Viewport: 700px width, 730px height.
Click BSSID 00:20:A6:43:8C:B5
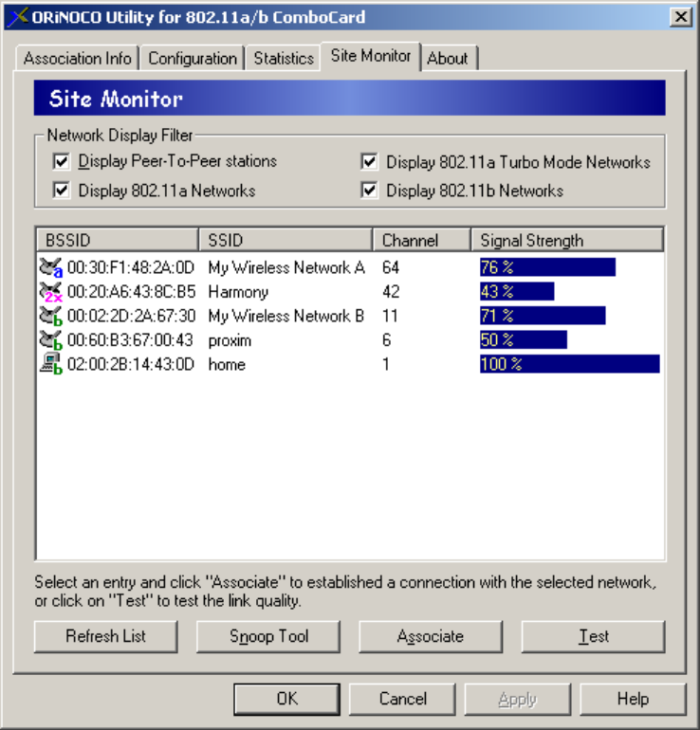pyautogui.click(x=131, y=292)
